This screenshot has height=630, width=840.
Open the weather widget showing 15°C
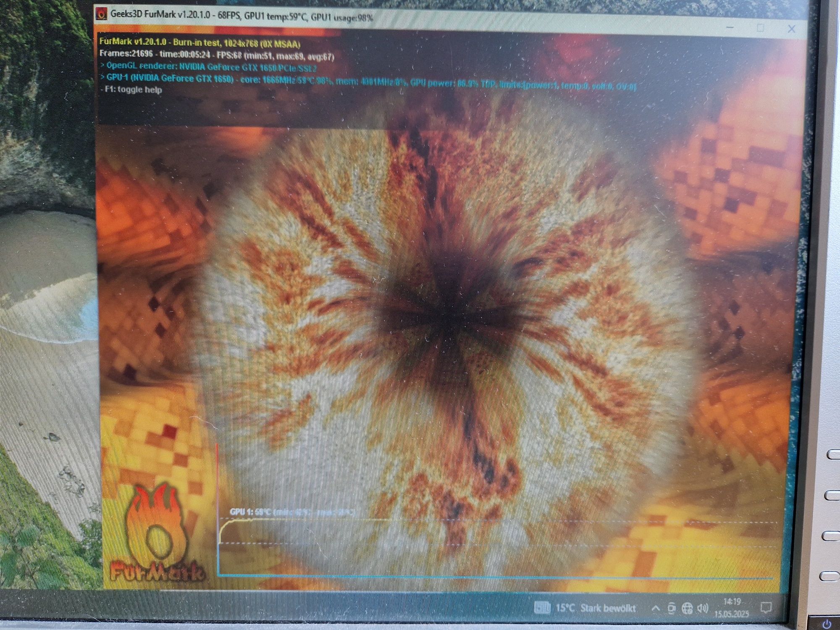click(x=585, y=607)
